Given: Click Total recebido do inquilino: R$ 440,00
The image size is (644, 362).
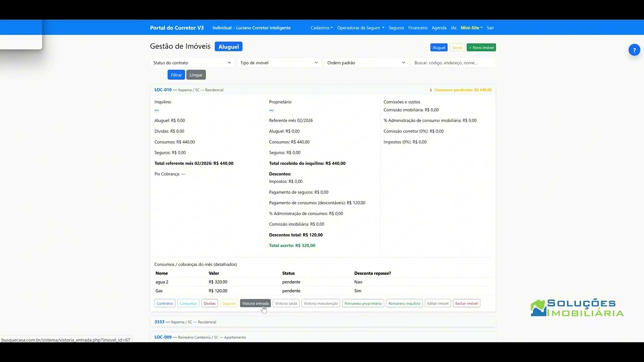Looking at the screenshot, I should pyautogui.click(x=307, y=163).
